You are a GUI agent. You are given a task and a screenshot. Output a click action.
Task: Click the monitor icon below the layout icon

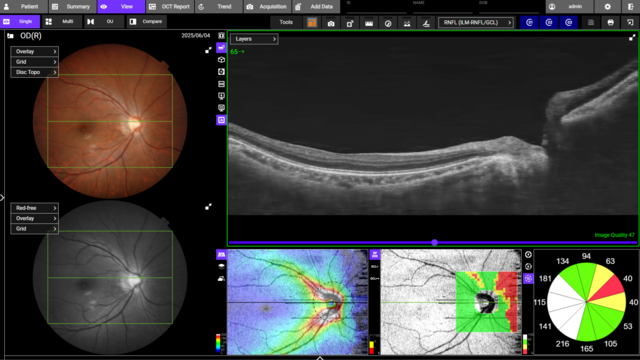click(x=221, y=96)
